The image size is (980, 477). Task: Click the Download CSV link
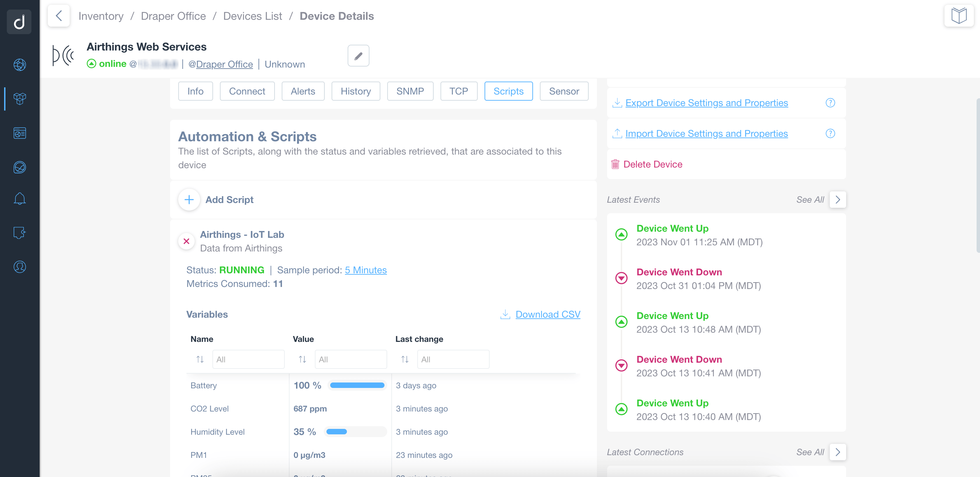pos(548,314)
